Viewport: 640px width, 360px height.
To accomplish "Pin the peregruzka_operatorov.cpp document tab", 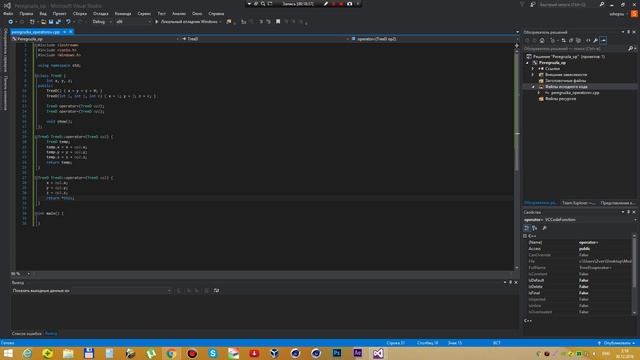I will [x=64, y=32].
